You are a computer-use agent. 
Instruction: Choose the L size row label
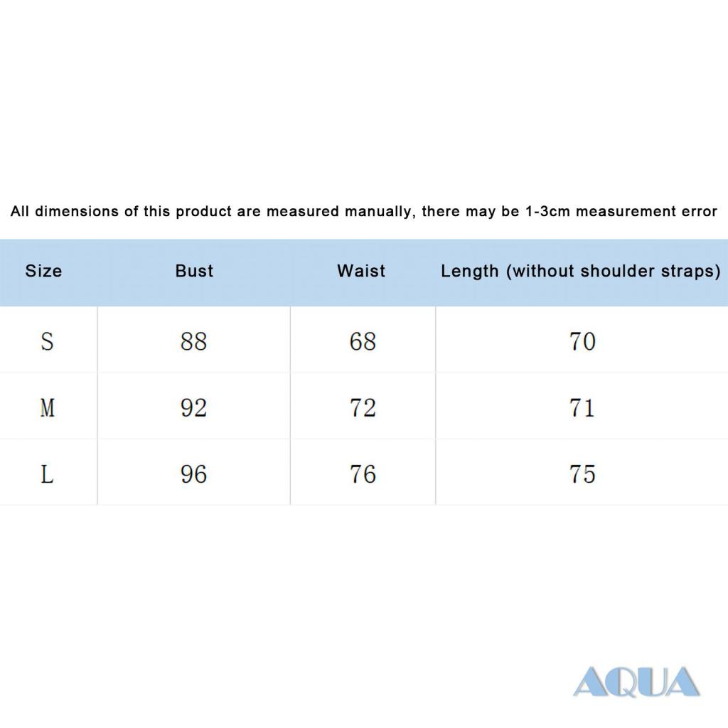pyautogui.click(x=47, y=474)
